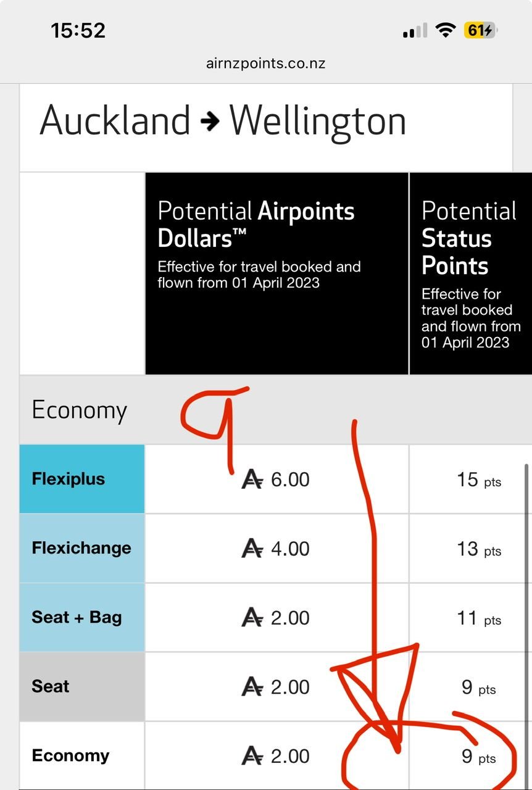Tap the Potential Status Points column header
This screenshot has width=532, height=790.
470,273
